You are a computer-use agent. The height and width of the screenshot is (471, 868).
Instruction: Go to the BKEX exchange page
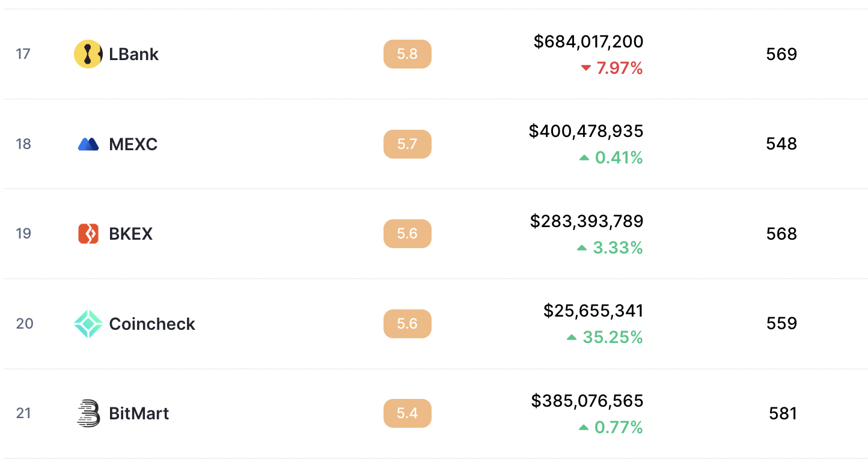pyautogui.click(x=130, y=234)
